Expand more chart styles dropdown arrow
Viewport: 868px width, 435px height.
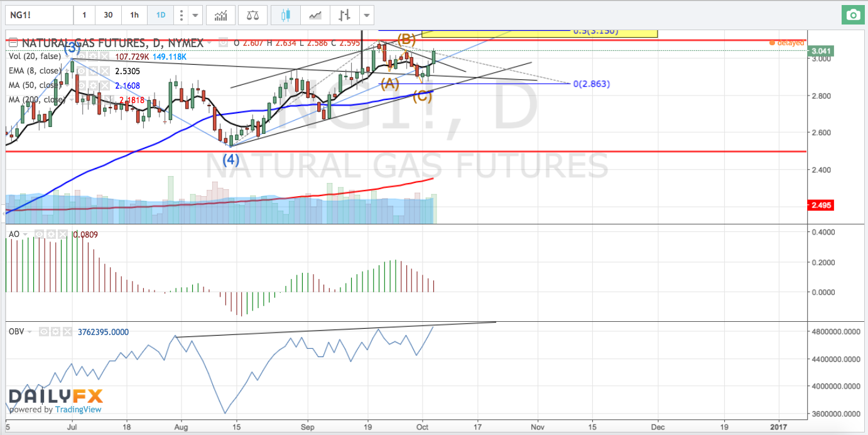[x=366, y=14]
